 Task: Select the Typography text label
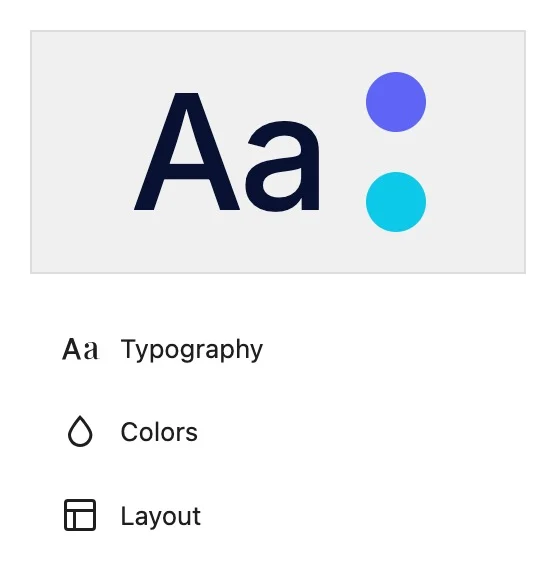click(192, 350)
